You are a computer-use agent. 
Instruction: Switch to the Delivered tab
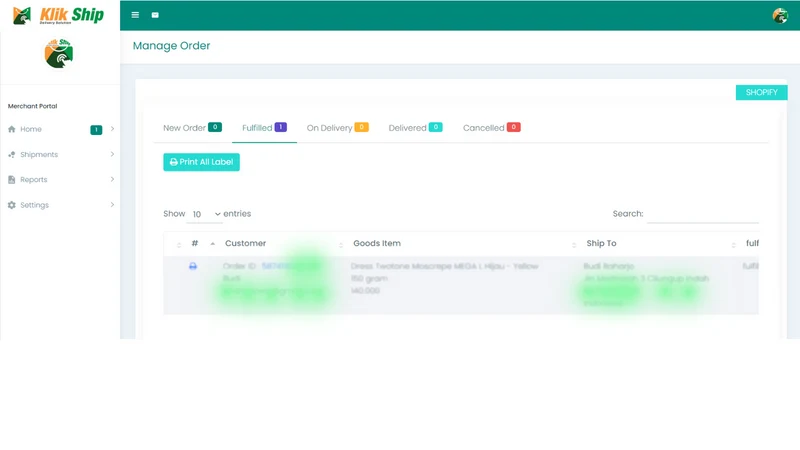415,128
